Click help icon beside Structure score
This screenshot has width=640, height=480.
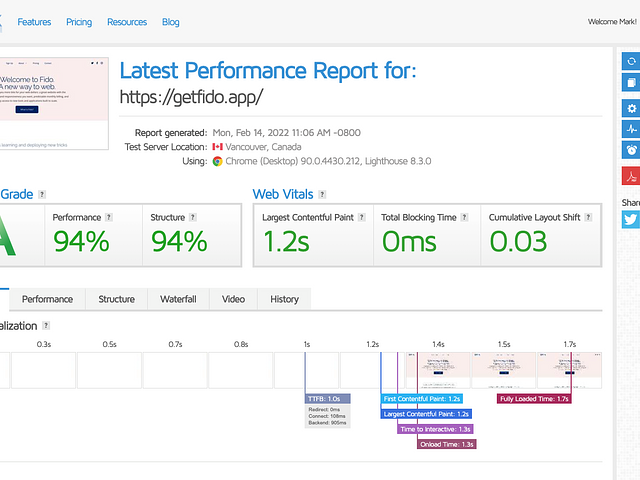[193, 217]
